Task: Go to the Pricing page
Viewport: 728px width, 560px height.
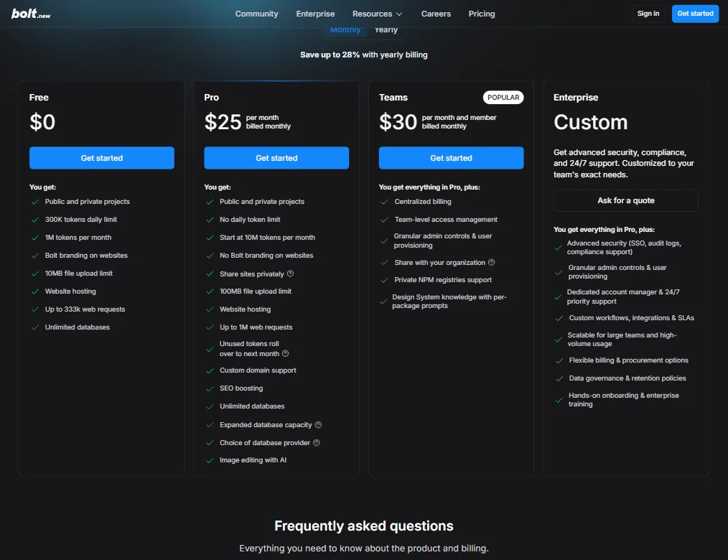Action: (482, 14)
